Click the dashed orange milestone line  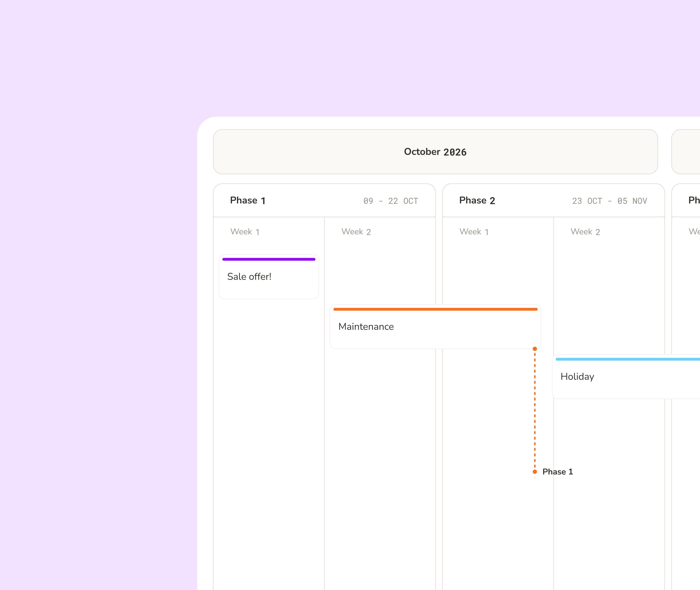click(535, 410)
